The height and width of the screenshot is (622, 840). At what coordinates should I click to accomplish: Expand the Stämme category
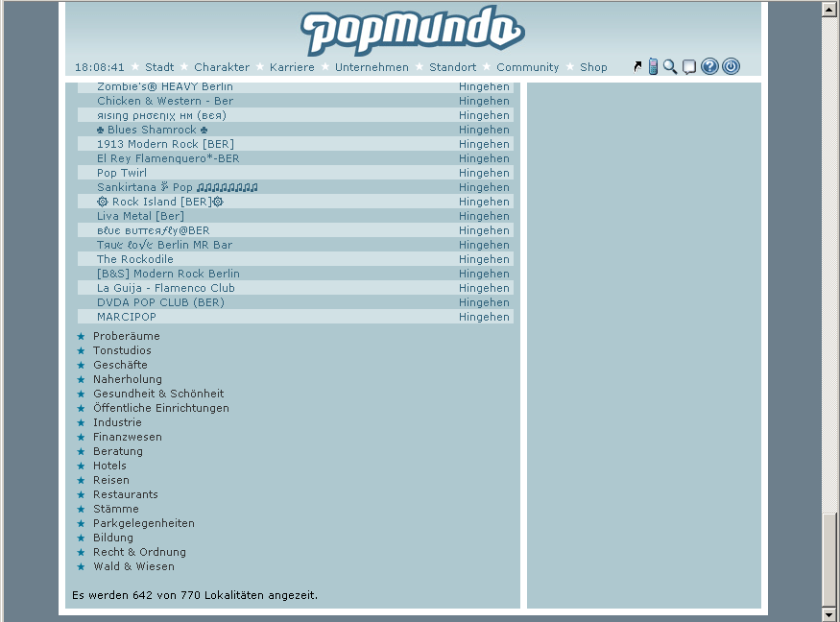(x=116, y=509)
